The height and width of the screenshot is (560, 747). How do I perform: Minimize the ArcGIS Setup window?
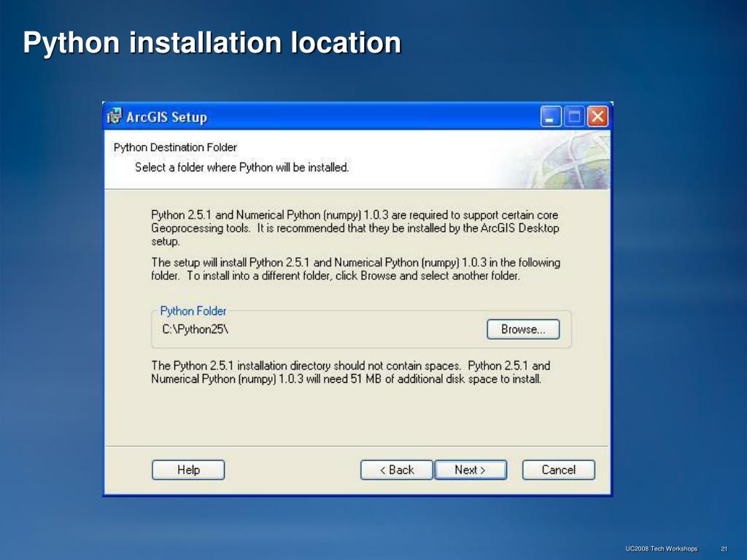pos(550,117)
